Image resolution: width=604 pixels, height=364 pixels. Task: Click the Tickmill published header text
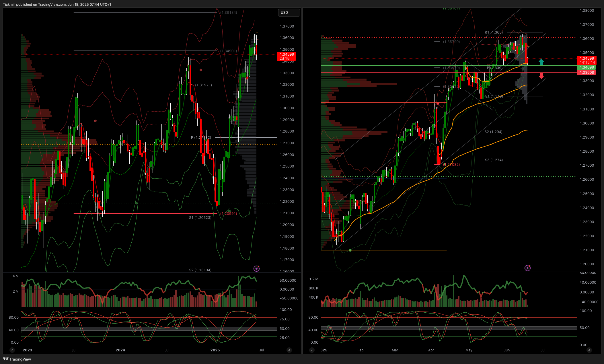pyautogui.click(x=57, y=4)
